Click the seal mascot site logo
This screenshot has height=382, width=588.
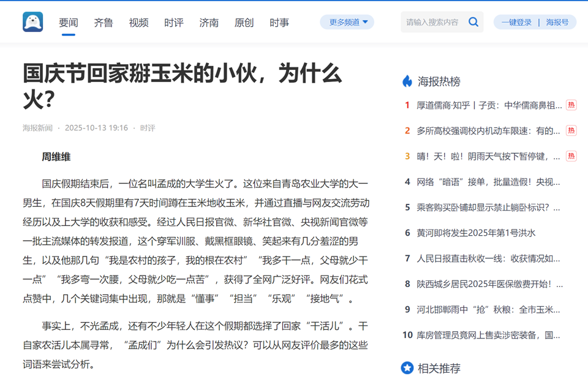[33, 22]
